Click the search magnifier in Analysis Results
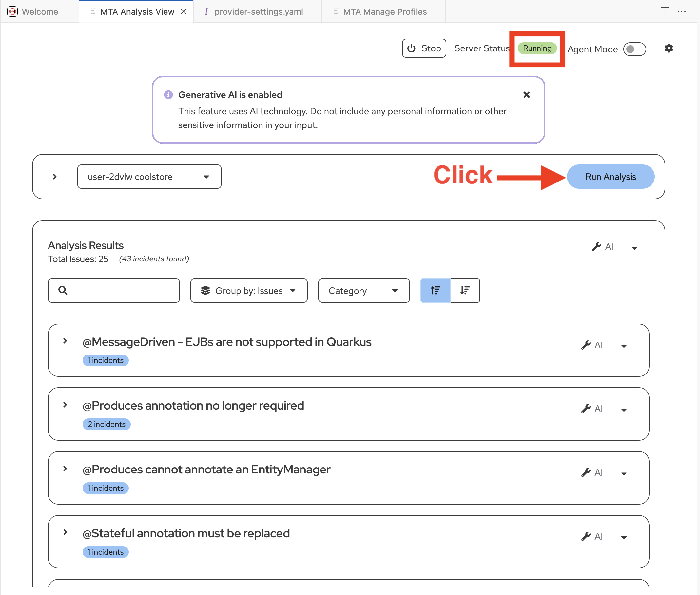700x595 pixels. click(x=63, y=290)
